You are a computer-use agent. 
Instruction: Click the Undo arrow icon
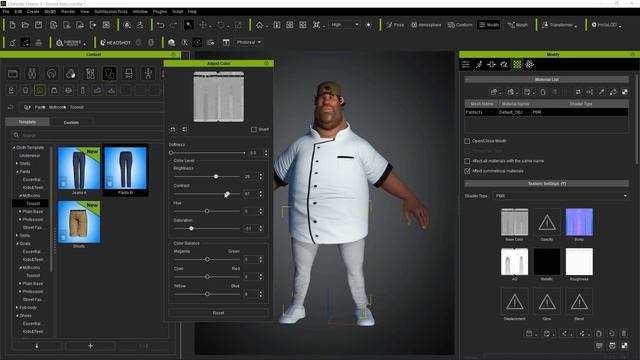pyautogui.click(x=160, y=25)
